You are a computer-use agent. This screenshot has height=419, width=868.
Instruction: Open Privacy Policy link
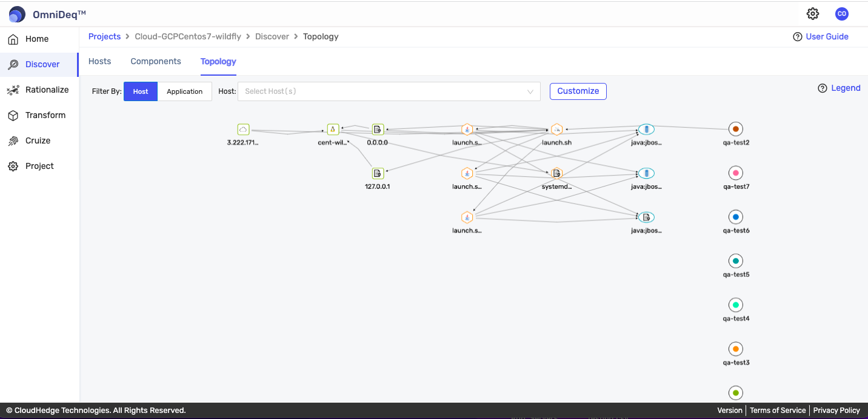pos(836,411)
